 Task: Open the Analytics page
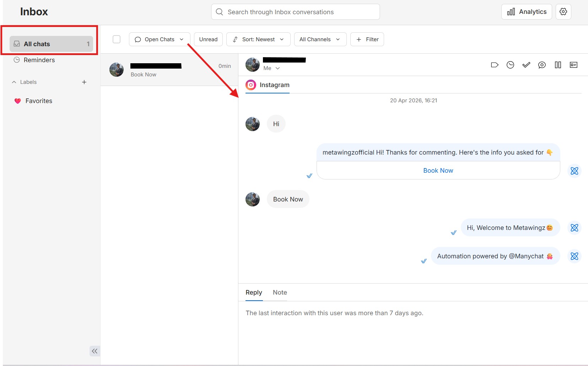527,12
